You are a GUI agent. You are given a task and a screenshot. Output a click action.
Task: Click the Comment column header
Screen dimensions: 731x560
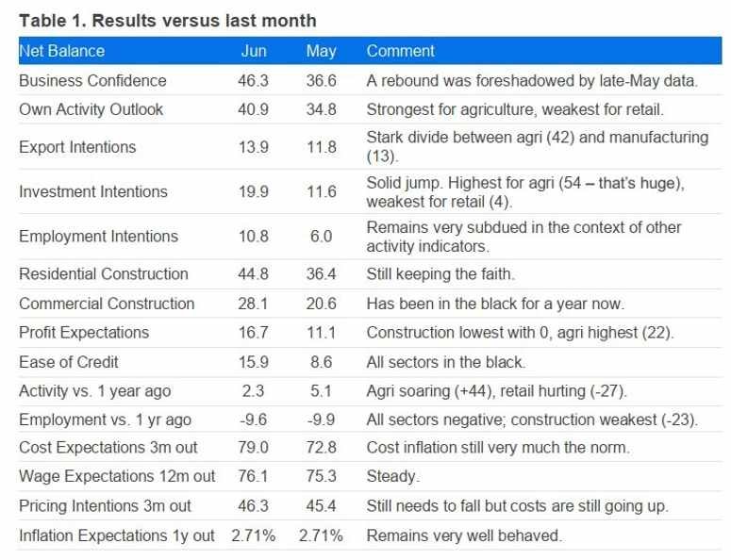point(400,51)
